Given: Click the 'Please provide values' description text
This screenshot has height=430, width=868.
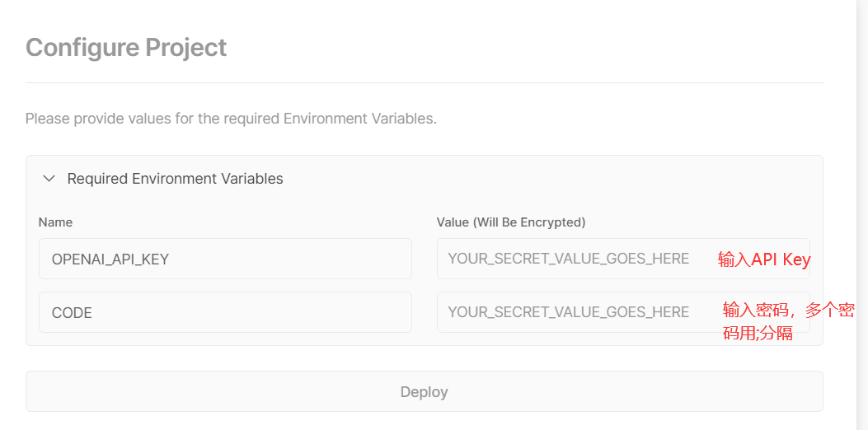Looking at the screenshot, I should (x=231, y=119).
